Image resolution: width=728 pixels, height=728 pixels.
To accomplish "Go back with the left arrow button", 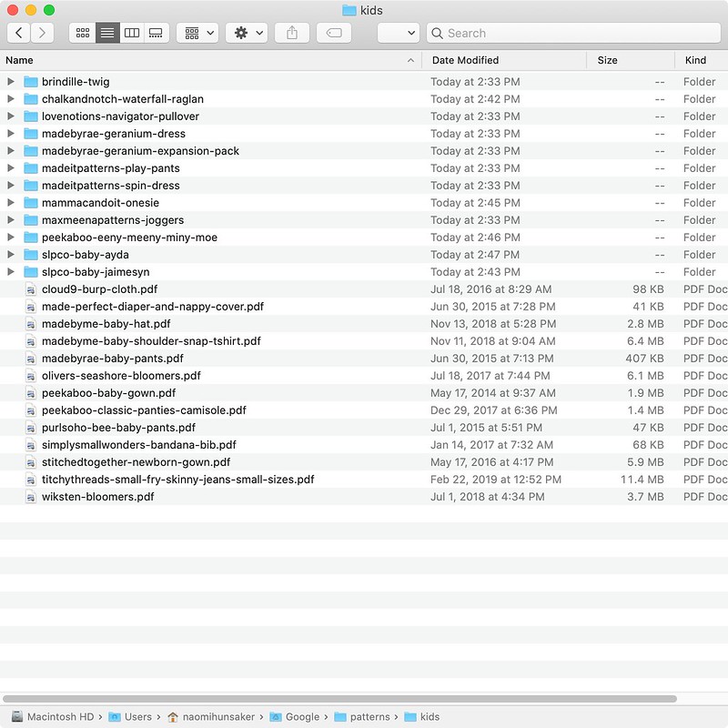I will (x=19, y=33).
